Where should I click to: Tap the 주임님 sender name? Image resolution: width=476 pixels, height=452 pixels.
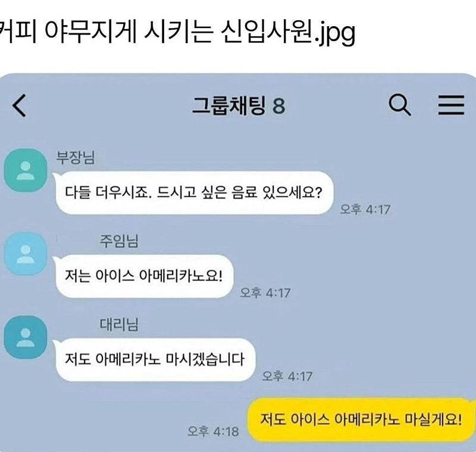click(x=119, y=241)
